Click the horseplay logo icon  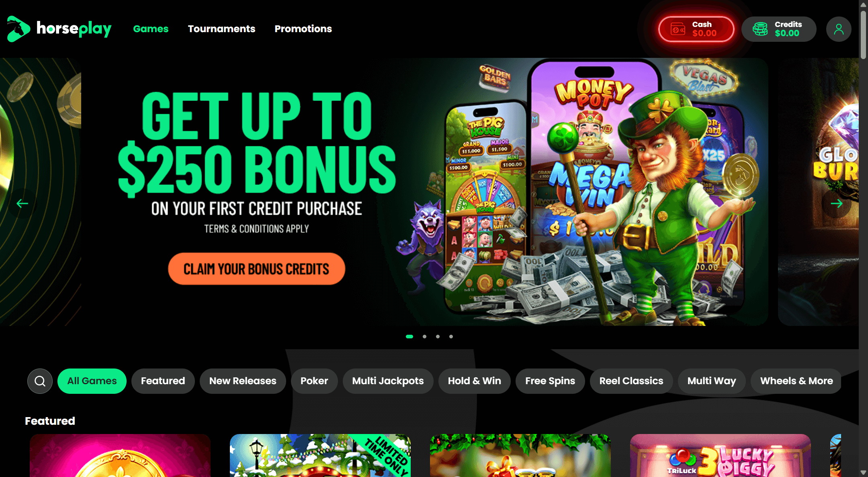click(18, 29)
